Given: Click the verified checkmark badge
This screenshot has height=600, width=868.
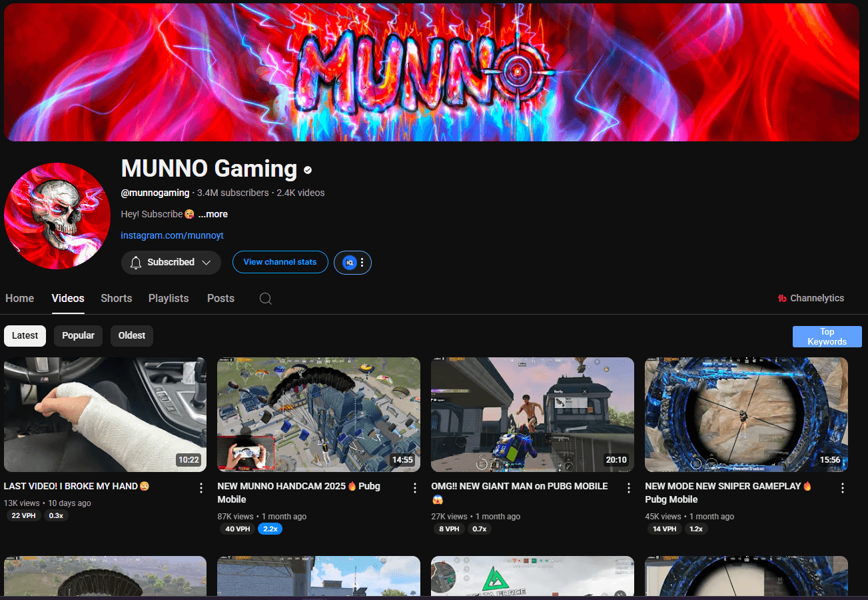Looking at the screenshot, I should pyautogui.click(x=308, y=170).
